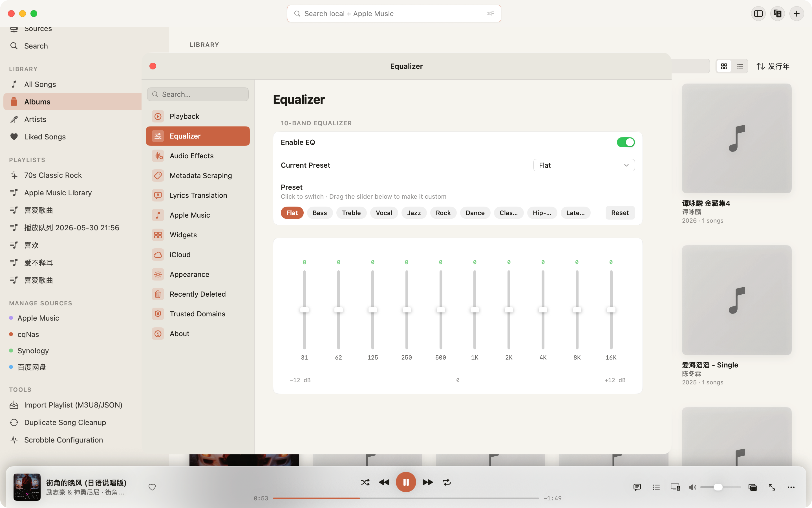Open Lyrics Translation settings
This screenshot has width=812, height=508.
(198, 195)
